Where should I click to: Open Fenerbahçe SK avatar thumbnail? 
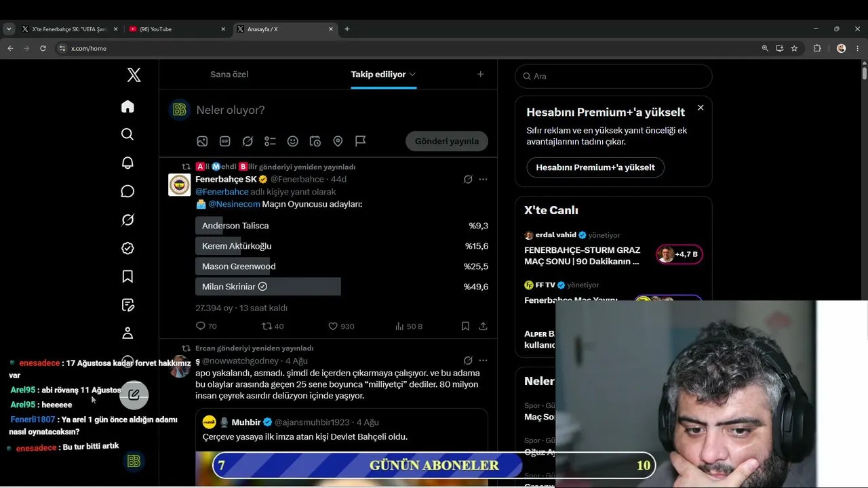180,184
